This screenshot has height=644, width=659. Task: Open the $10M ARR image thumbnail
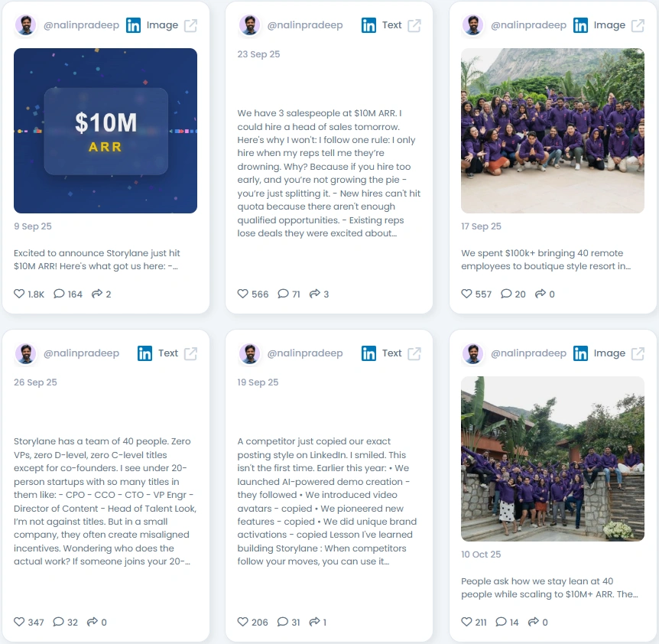pos(106,131)
